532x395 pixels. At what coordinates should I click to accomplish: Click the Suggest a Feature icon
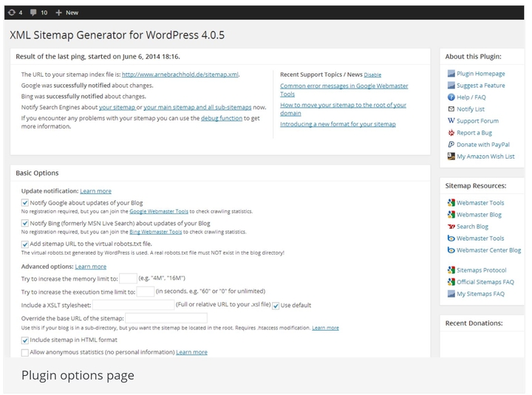pyautogui.click(x=451, y=86)
